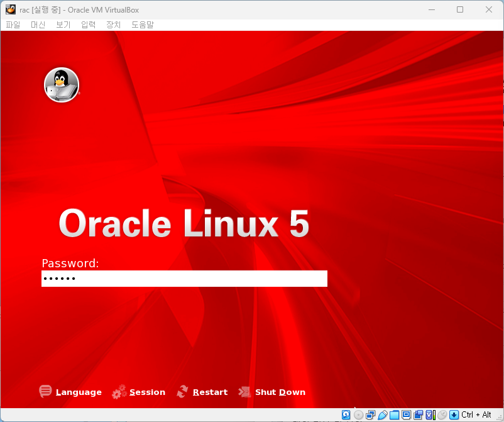Open the shared folders status icon

point(395,415)
